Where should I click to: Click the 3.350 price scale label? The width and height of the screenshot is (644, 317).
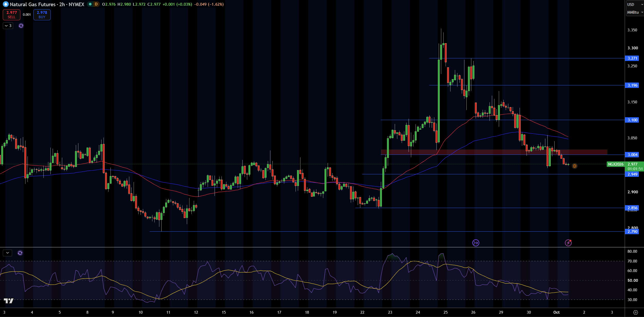click(632, 30)
